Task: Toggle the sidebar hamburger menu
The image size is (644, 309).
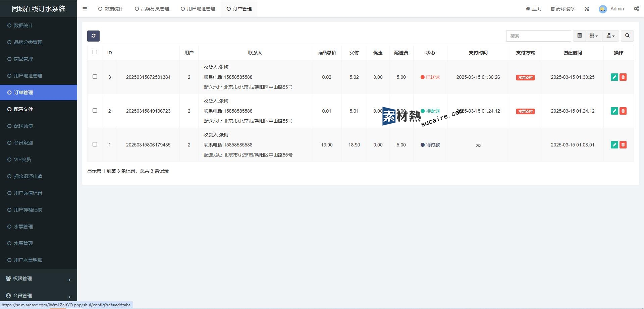Action: click(x=85, y=9)
